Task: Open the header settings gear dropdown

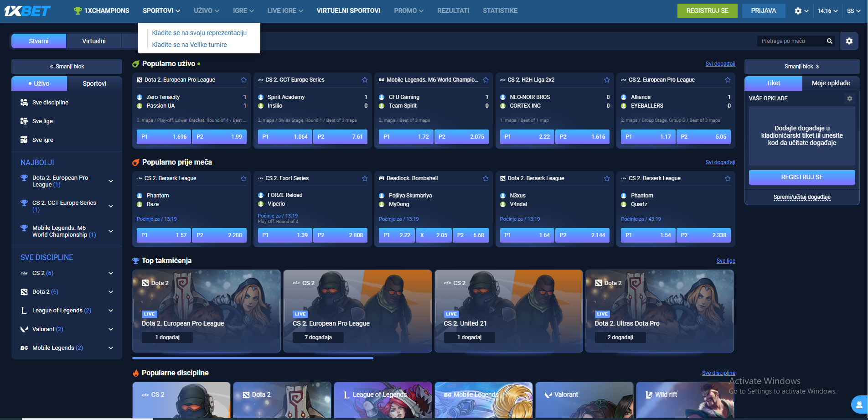Action: point(801,10)
